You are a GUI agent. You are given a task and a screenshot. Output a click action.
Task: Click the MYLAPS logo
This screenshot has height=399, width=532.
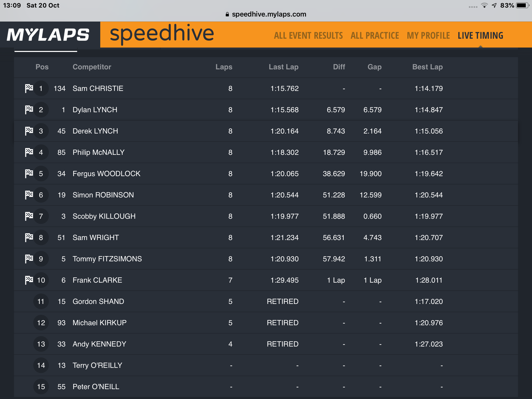click(48, 35)
